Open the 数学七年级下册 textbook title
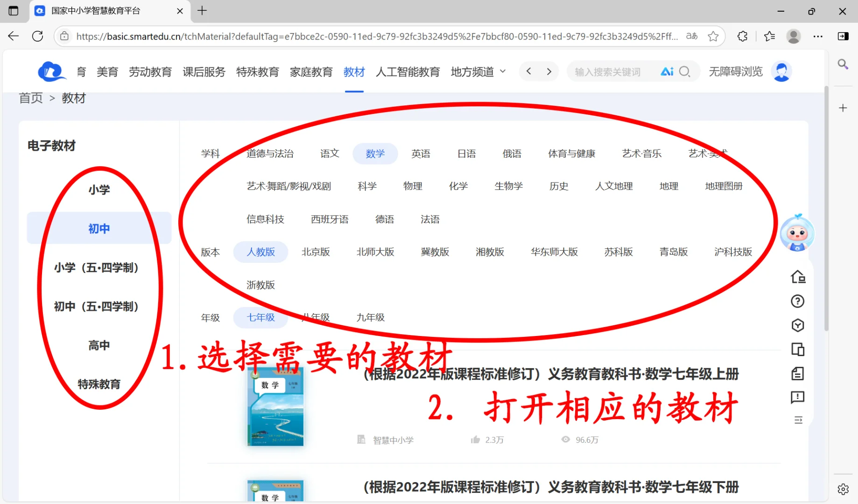Image resolution: width=858 pixels, height=504 pixels. click(x=551, y=487)
